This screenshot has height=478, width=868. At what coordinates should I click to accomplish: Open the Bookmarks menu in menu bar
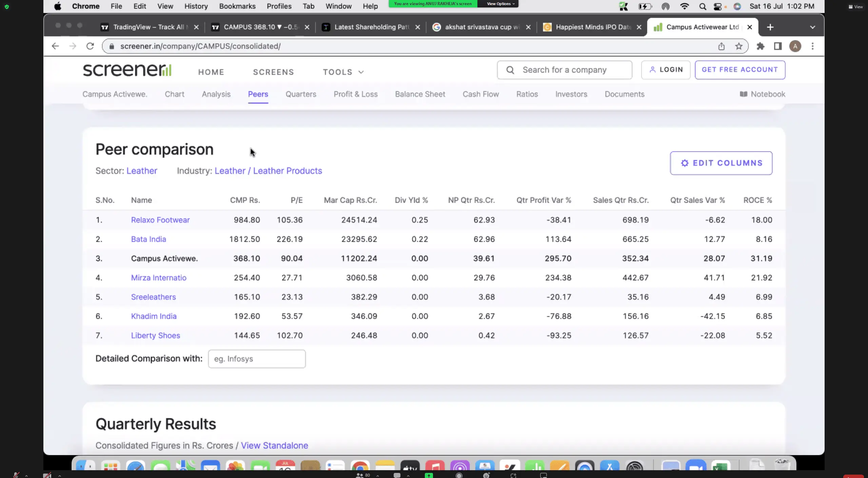237,6
